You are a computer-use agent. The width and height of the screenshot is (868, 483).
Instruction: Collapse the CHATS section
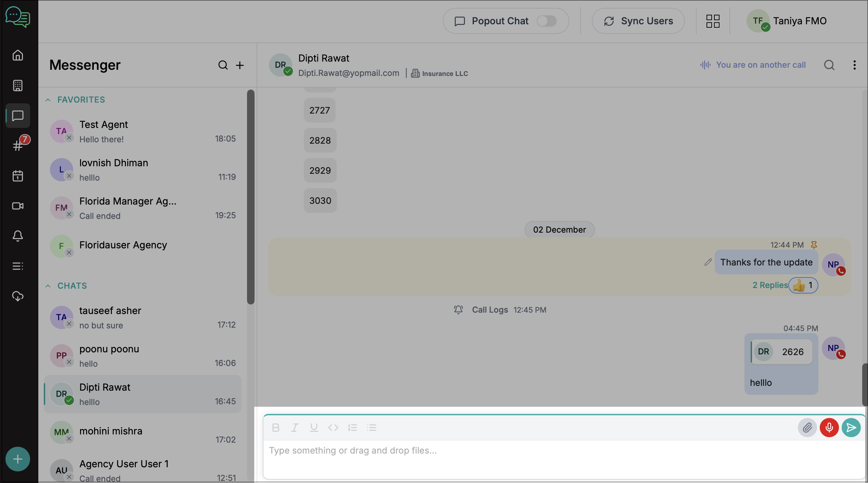[48, 286]
